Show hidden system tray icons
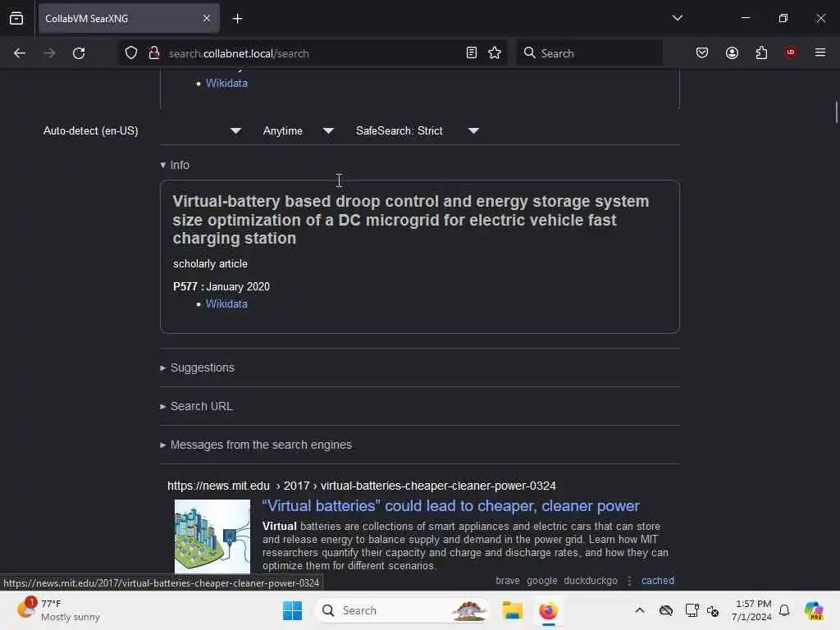The image size is (840, 630). point(640,610)
